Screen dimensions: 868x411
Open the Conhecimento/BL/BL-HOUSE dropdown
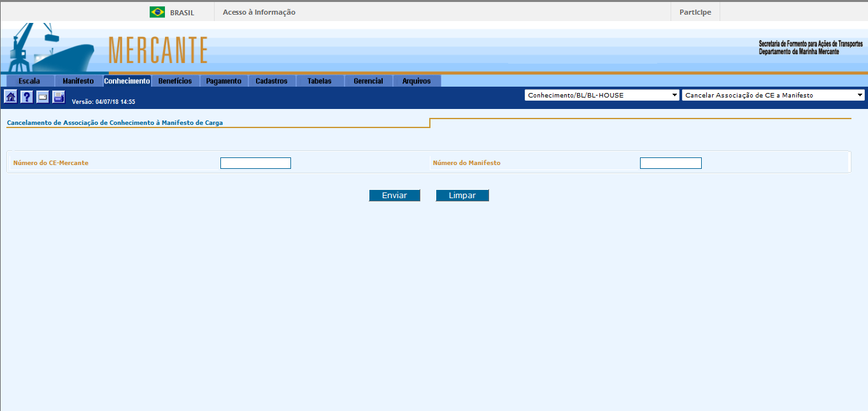pyautogui.click(x=602, y=95)
